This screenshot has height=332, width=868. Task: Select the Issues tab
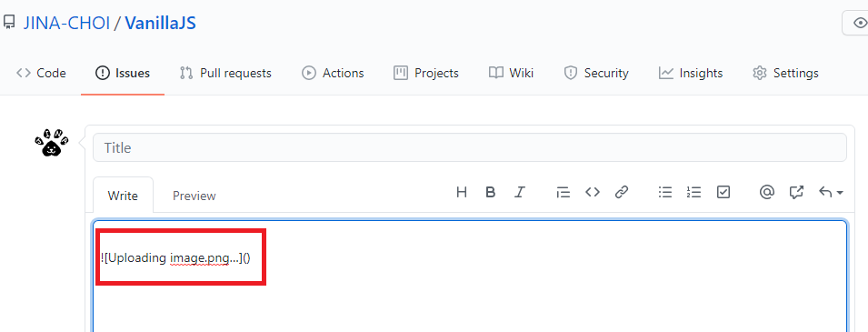[123, 73]
